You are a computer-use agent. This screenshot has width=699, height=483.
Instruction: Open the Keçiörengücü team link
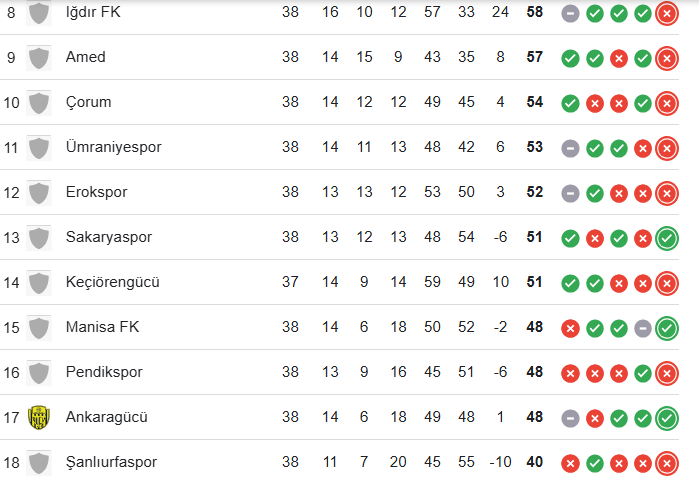point(112,282)
